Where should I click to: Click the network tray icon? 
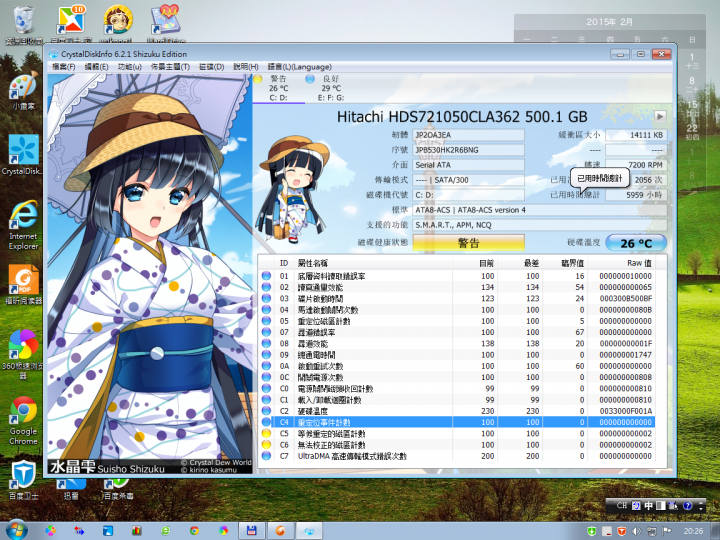click(651, 531)
